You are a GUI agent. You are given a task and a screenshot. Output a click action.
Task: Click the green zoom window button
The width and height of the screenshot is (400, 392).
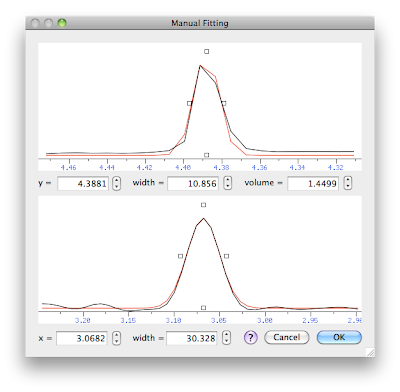click(62, 23)
